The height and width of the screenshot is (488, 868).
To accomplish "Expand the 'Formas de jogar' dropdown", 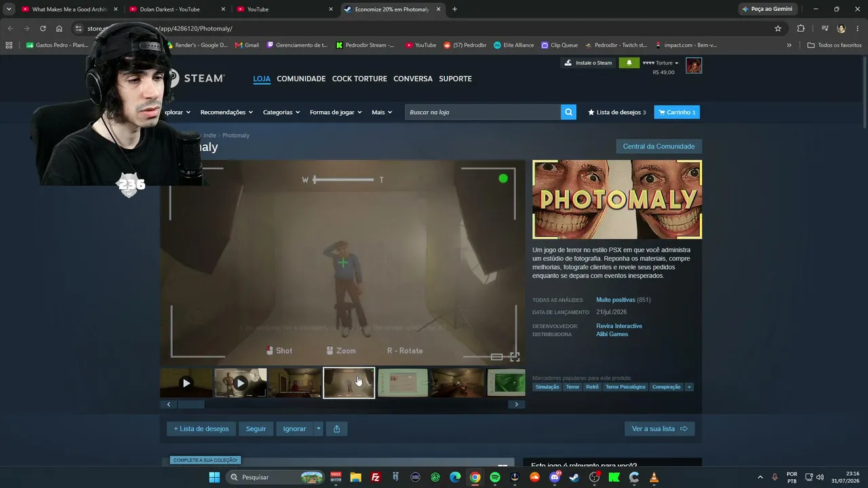I will tap(336, 113).
